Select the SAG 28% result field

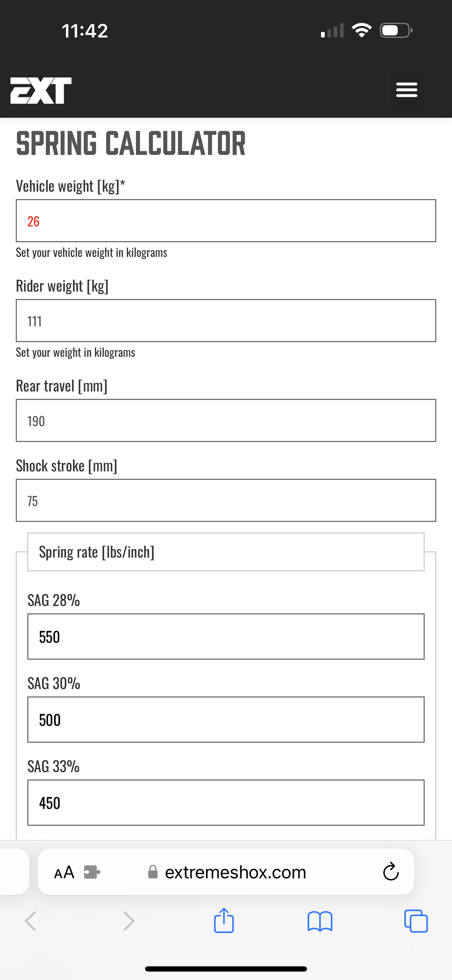click(226, 637)
